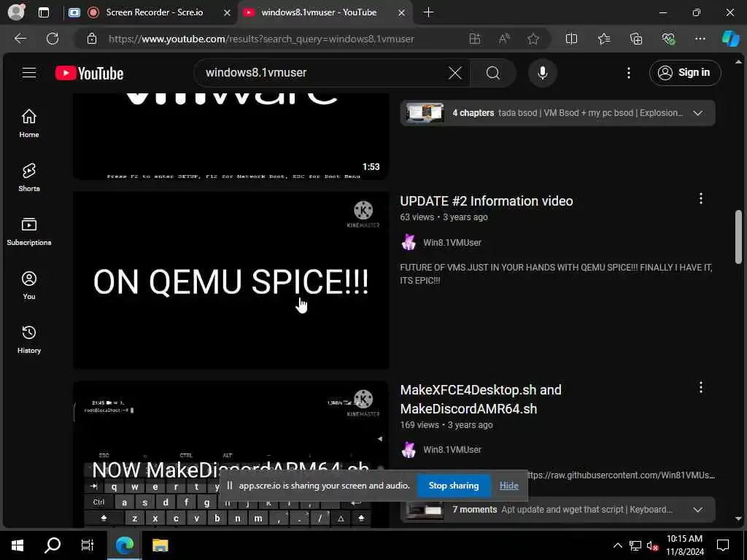Open YouTube settings three-dot menu
The height and width of the screenshot is (560, 747).
[628, 73]
